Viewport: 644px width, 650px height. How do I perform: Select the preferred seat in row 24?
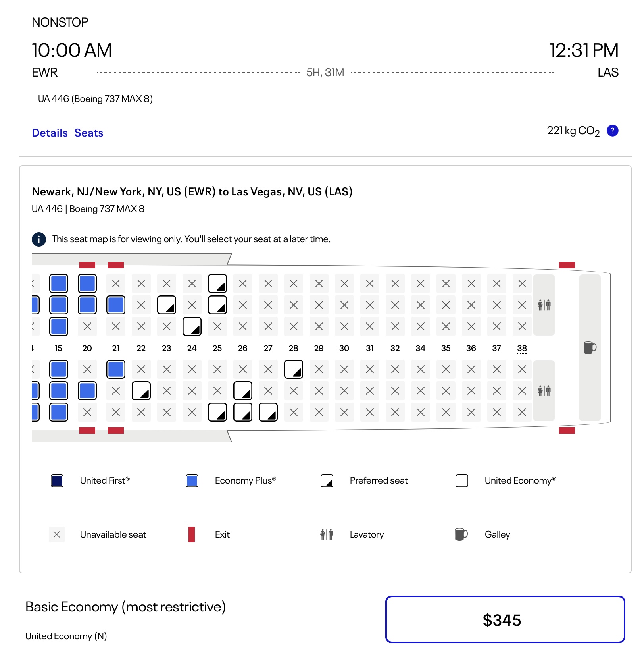192,326
